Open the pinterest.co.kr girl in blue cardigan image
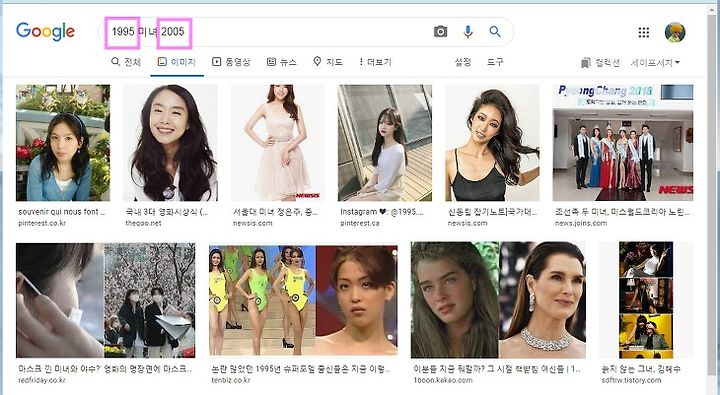 63,143
